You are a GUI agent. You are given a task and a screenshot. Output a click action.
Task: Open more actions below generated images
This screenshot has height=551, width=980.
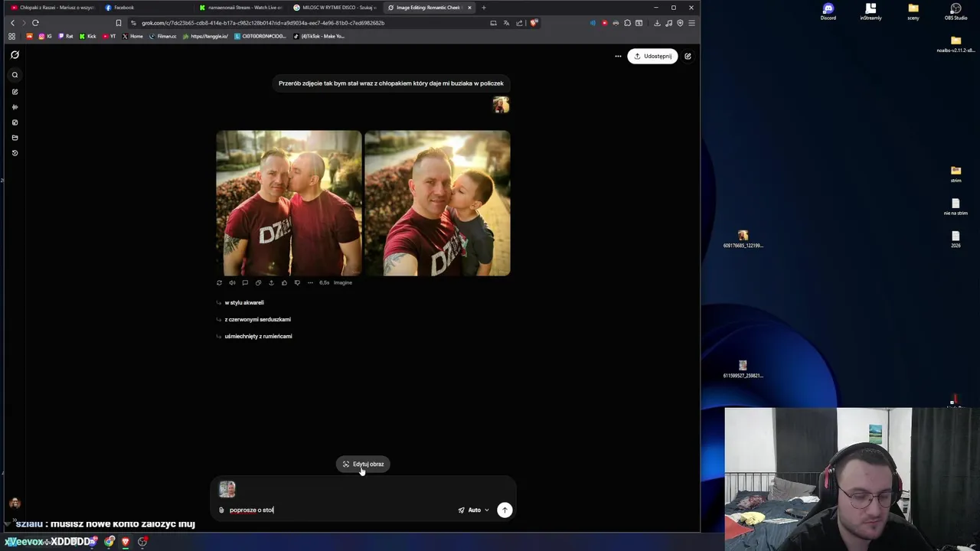pyautogui.click(x=310, y=283)
